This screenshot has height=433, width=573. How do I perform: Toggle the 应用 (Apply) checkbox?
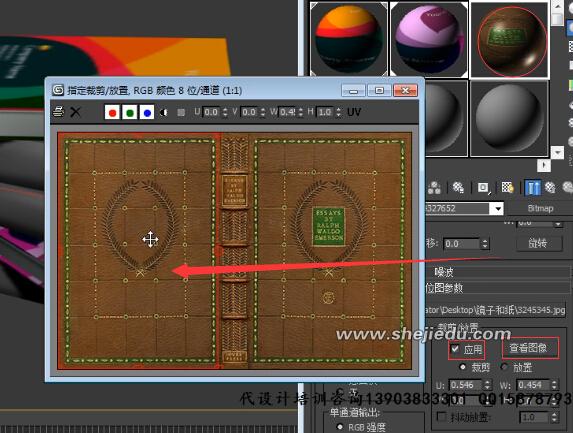click(455, 349)
